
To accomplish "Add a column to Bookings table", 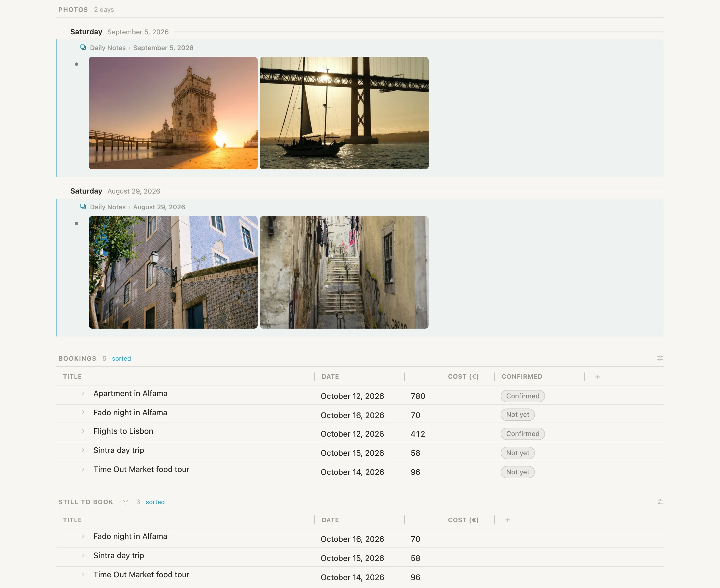I will coord(597,377).
